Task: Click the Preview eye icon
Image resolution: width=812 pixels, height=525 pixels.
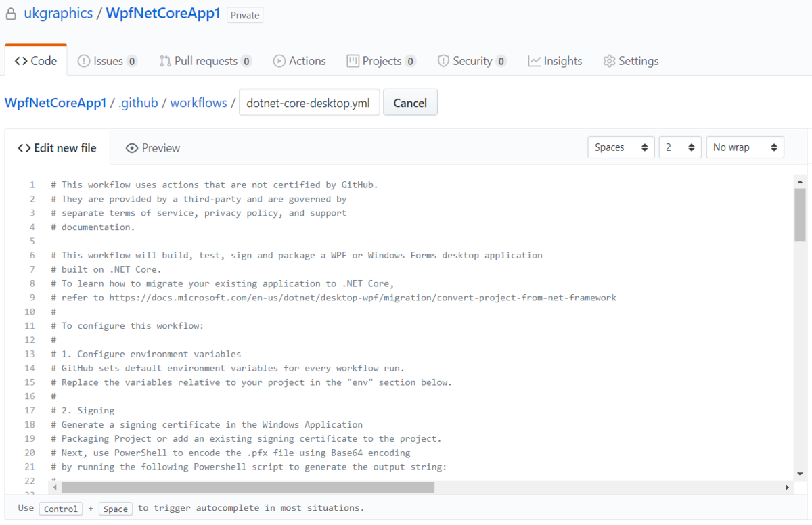Action: point(132,147)
